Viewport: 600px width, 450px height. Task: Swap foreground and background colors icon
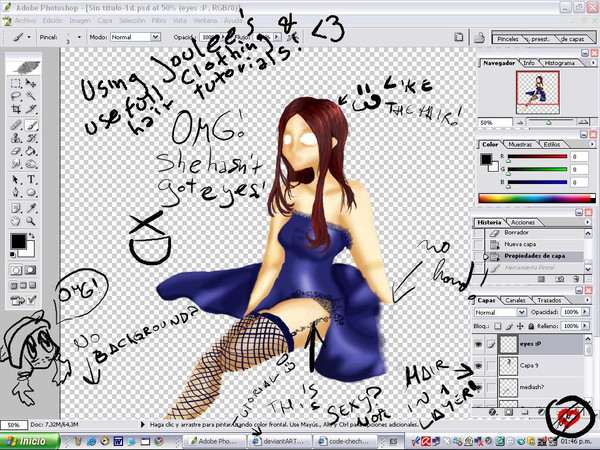[31, 236]
